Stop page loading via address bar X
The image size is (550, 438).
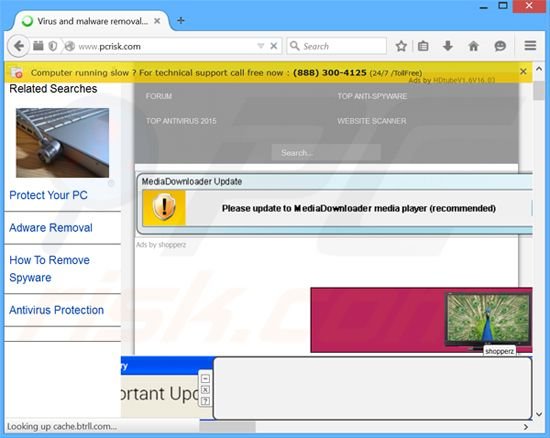click(274, 46)
